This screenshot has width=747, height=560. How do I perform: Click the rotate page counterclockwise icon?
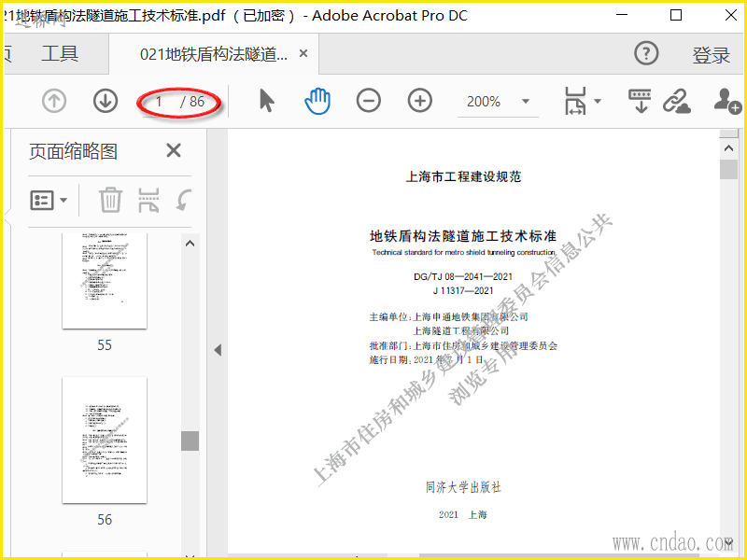[x=183, y=200]
